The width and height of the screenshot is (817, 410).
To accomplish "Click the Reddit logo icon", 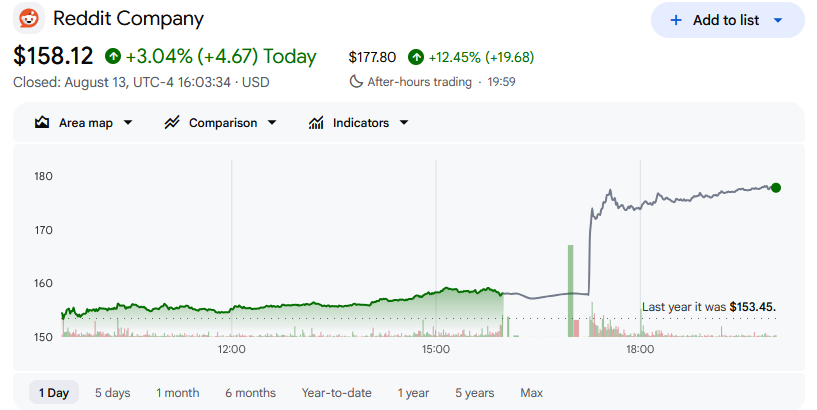I will click(29, 18).
